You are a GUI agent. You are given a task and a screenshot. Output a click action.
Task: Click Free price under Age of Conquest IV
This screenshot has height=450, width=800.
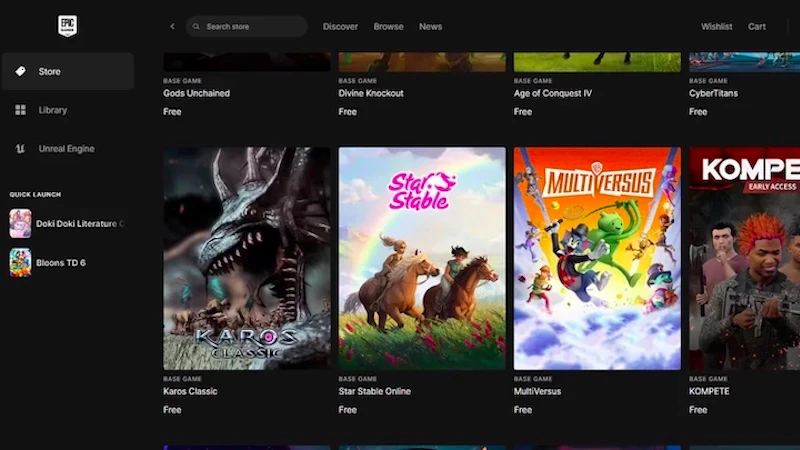[523, 112]
